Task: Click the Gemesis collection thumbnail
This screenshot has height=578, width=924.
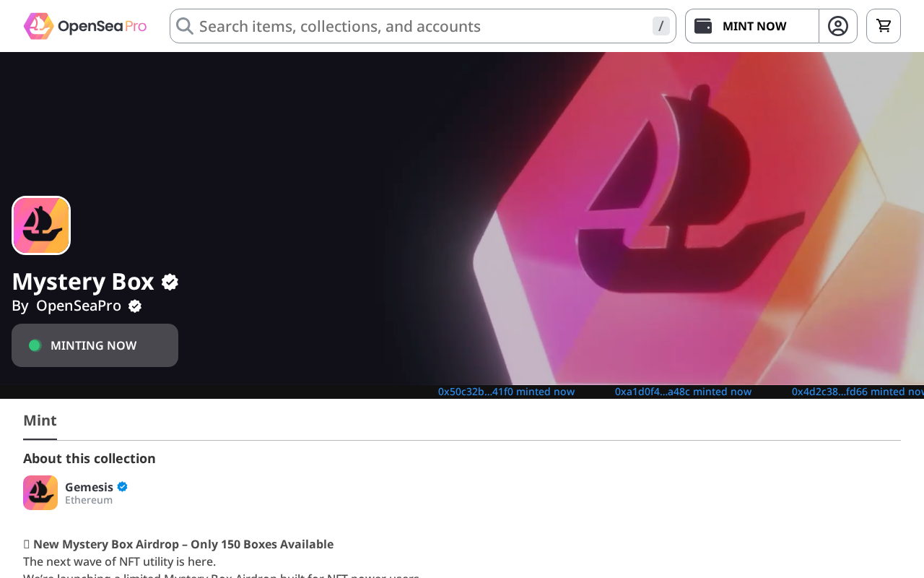Action: [x=40, y=493]
